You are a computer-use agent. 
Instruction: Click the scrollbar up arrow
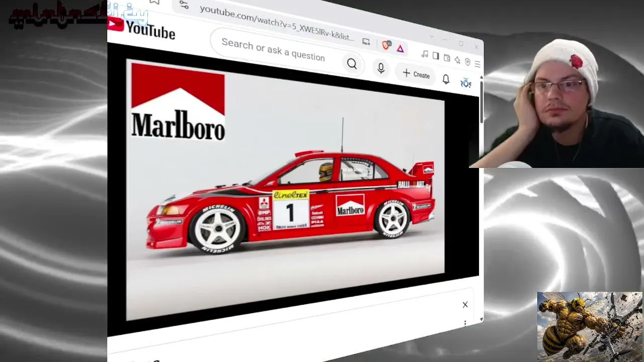[x=481, y=77]
